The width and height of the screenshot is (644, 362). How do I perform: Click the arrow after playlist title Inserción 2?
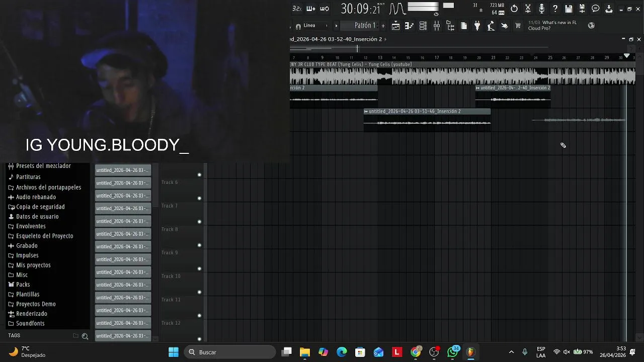386,39
